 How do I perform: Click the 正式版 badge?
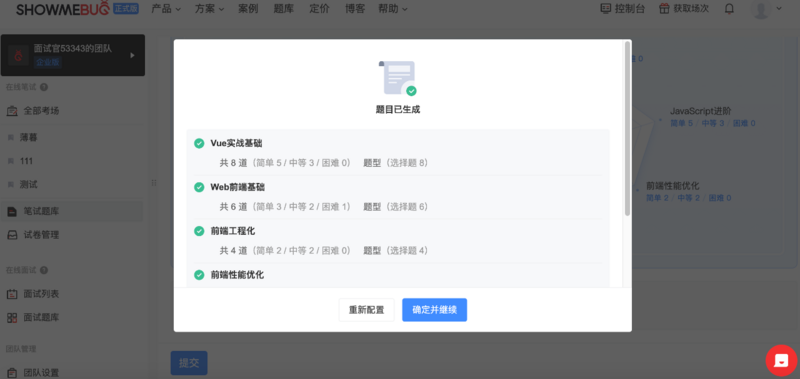pyautogui.click(x=126, y=9)
